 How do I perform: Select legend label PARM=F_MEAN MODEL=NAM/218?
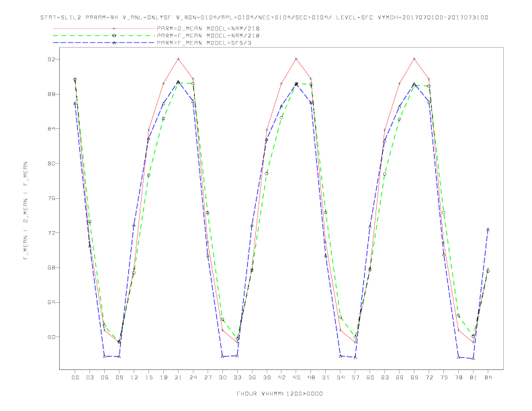click(x=208, y=36)
